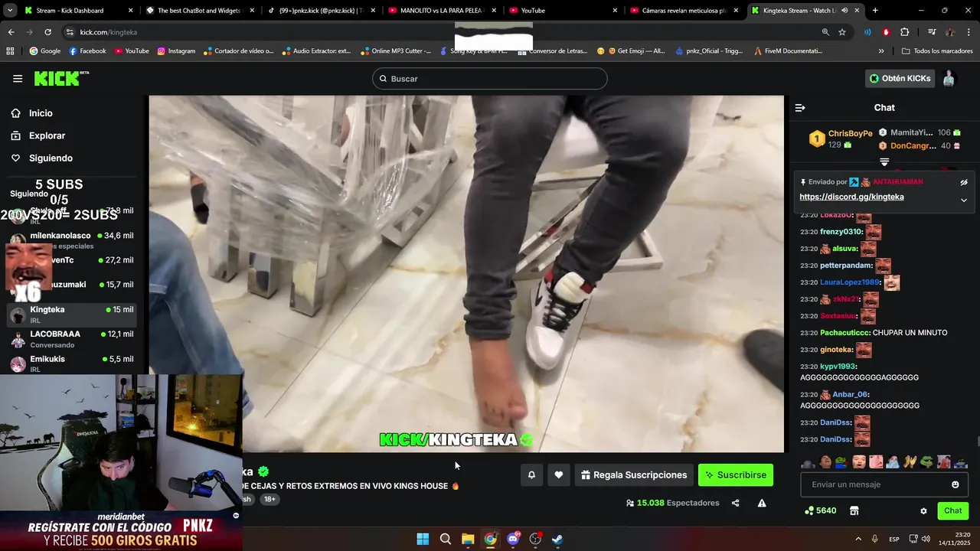Open the pinned discord.gg/kingteka link

851,197
